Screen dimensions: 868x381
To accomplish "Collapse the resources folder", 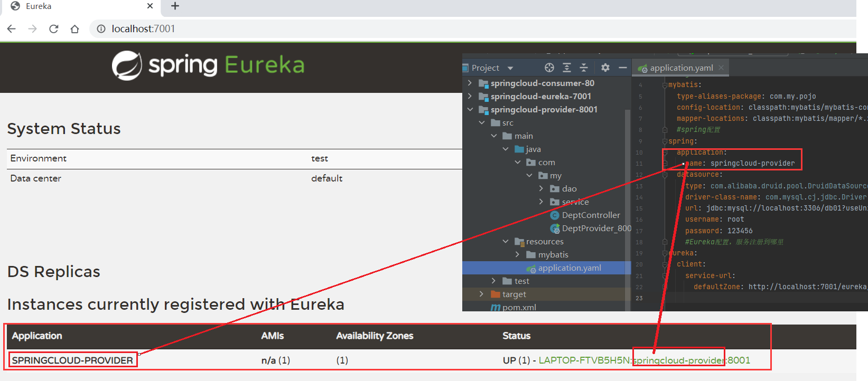I will 506,241.
